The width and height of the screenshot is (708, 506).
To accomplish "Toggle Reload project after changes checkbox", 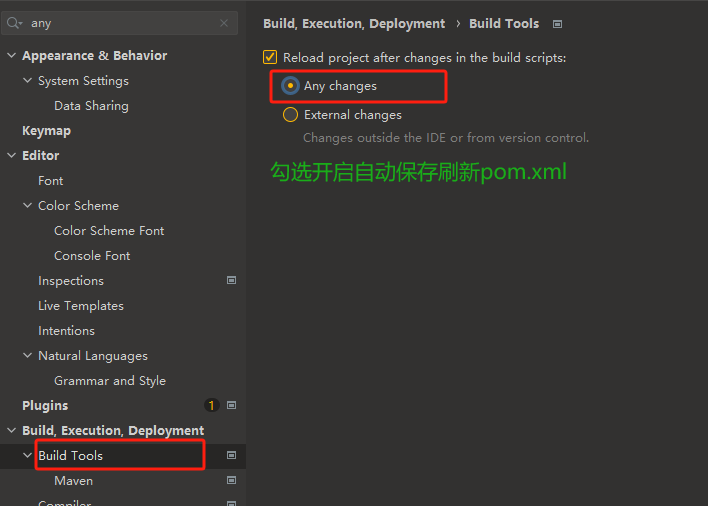I will point(270,57).
